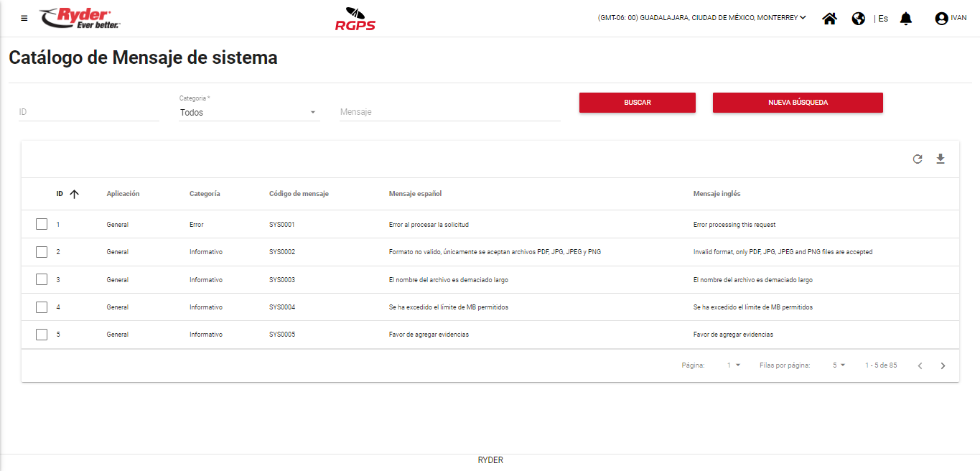Download the table data
The image size is (980, 471).
(941, 159)
